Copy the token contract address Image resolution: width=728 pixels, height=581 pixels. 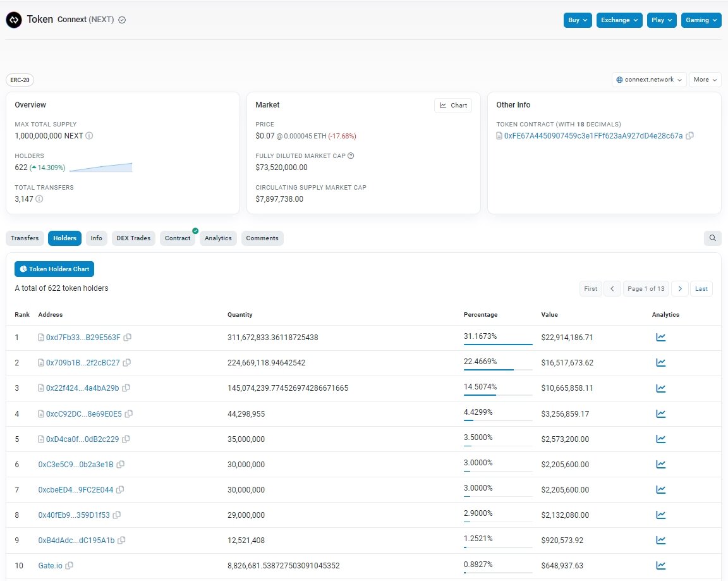[689, 135]
